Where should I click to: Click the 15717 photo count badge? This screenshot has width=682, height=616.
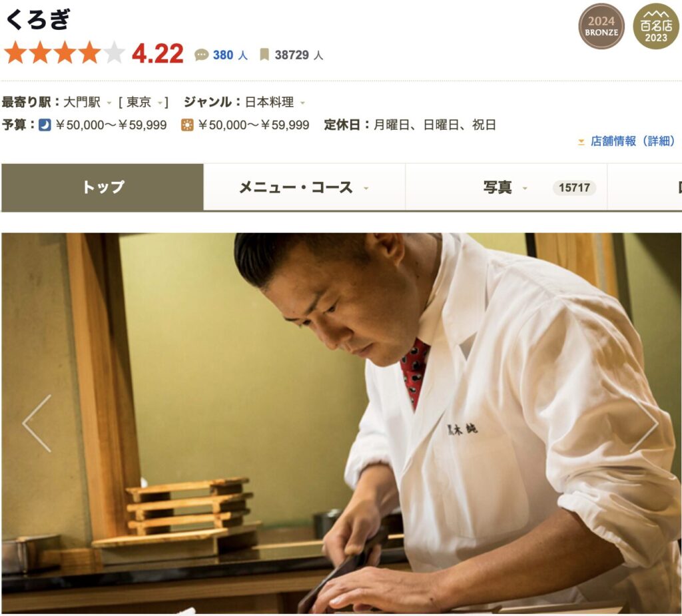pyautogui.click(x=574, y=188)
